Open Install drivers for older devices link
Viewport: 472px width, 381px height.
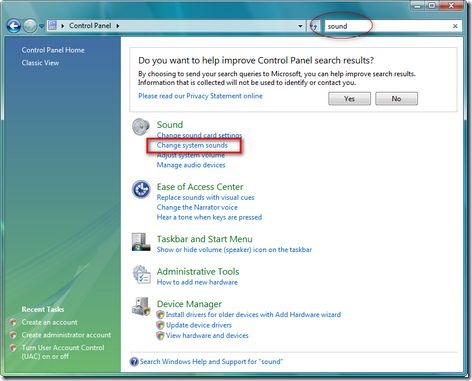pyautogui.click(x=253, y=315)
